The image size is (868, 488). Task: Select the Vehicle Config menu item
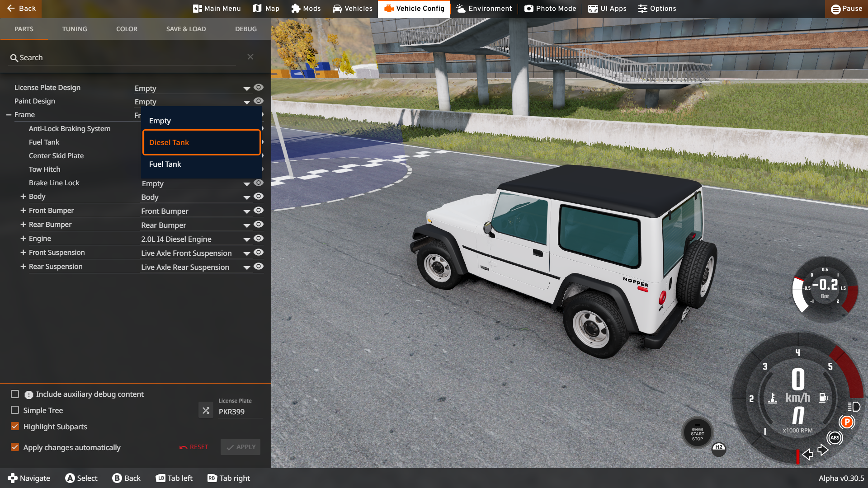pyautogui.click(x=414, y=9)
